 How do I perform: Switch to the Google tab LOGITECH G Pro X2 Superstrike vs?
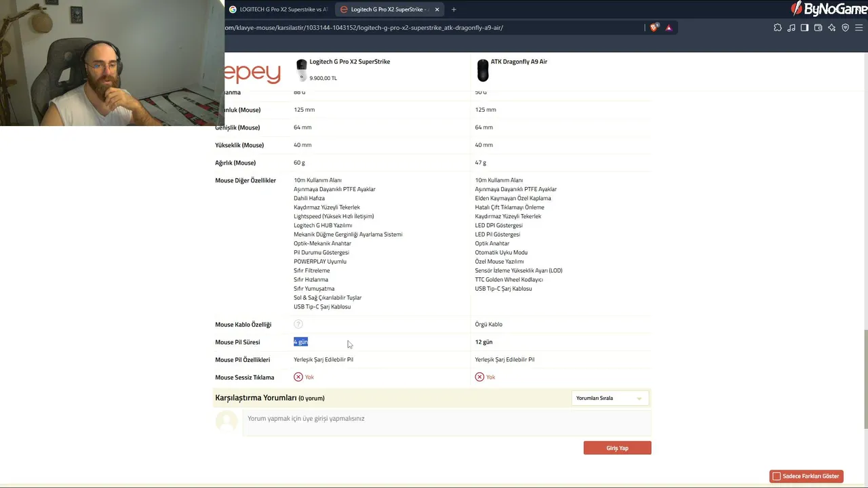click(278, 9)
